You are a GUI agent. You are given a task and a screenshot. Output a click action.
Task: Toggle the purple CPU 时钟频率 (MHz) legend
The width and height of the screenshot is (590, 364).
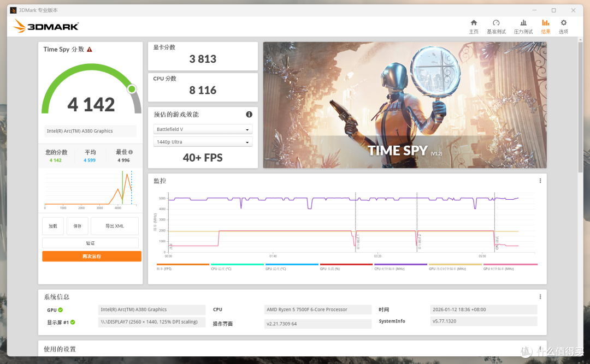pyautogui.click(x=401, y=267)
